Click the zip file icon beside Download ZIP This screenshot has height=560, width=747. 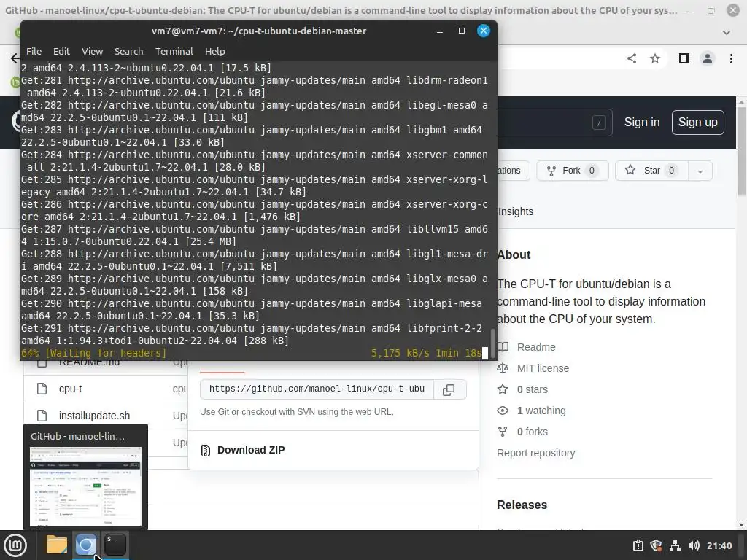pyautogui.click(x=205, y=450)
